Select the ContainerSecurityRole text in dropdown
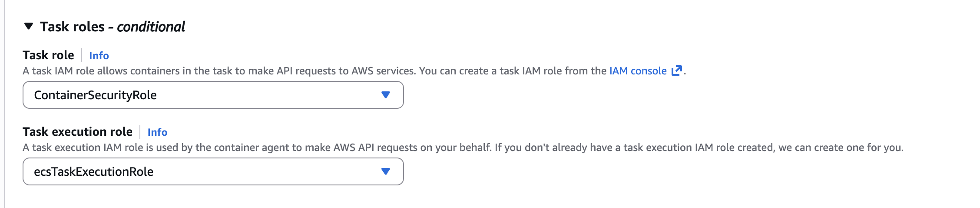The height and width of the screenshot is (208, 980). click(95, 95)
